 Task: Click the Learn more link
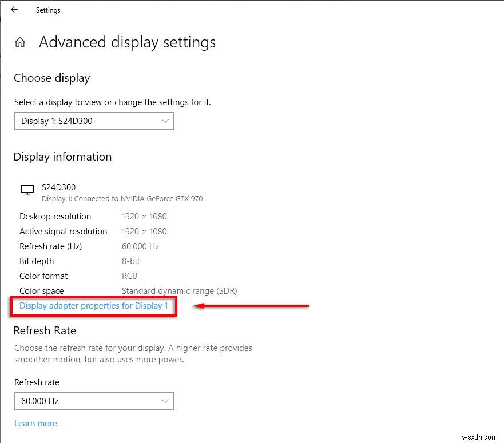(x=35, y=424)
